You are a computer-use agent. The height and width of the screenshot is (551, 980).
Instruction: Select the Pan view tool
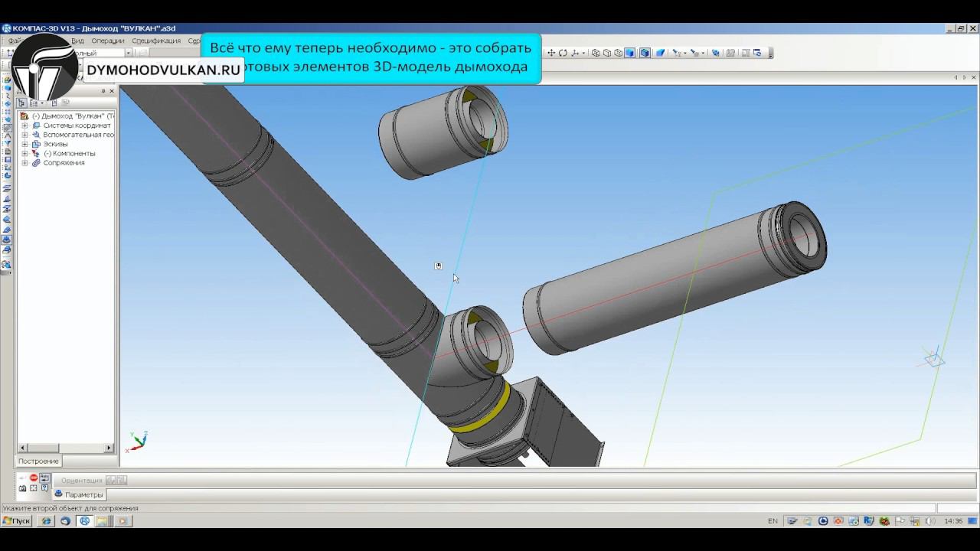click(x=550, y=53)
